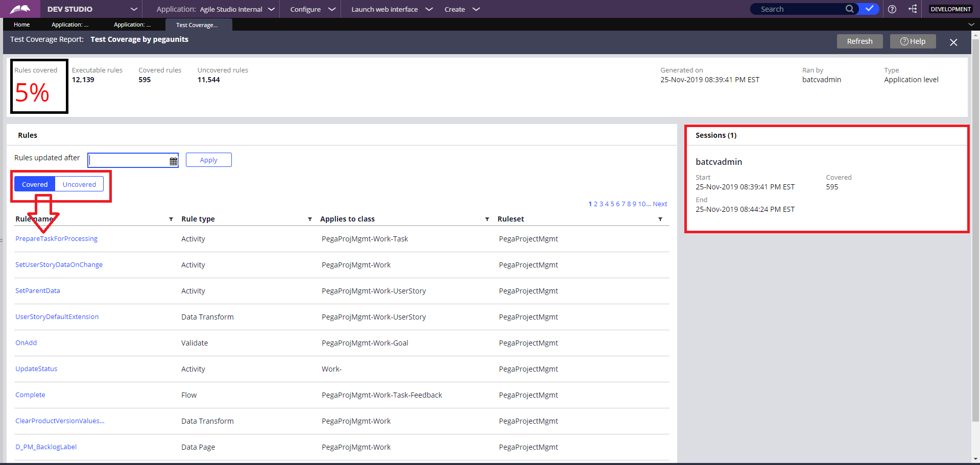
Task: Click the blue checkmark search option
Action: coord(869,9)
